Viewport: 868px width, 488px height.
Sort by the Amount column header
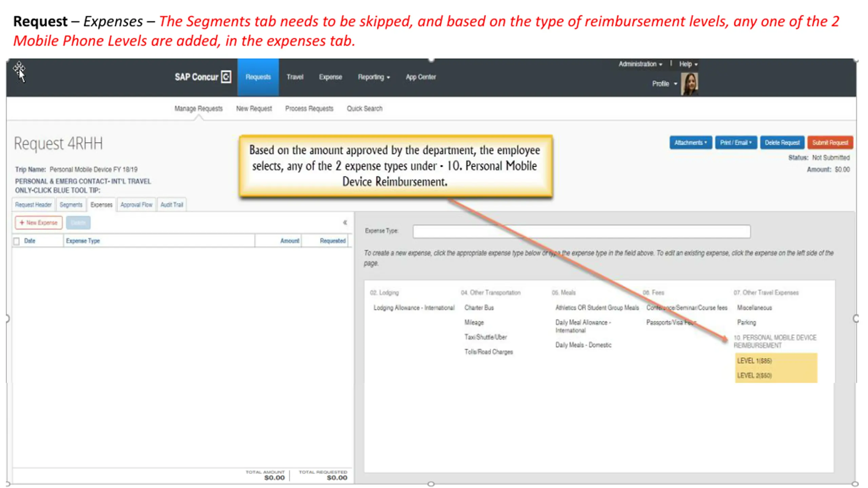pos(289,241)
